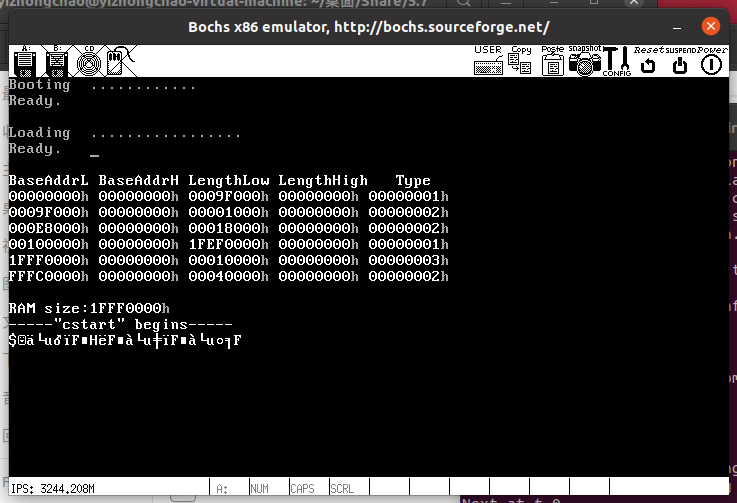
Task: Click the Loading text line
Action: [x=125, y=134]
